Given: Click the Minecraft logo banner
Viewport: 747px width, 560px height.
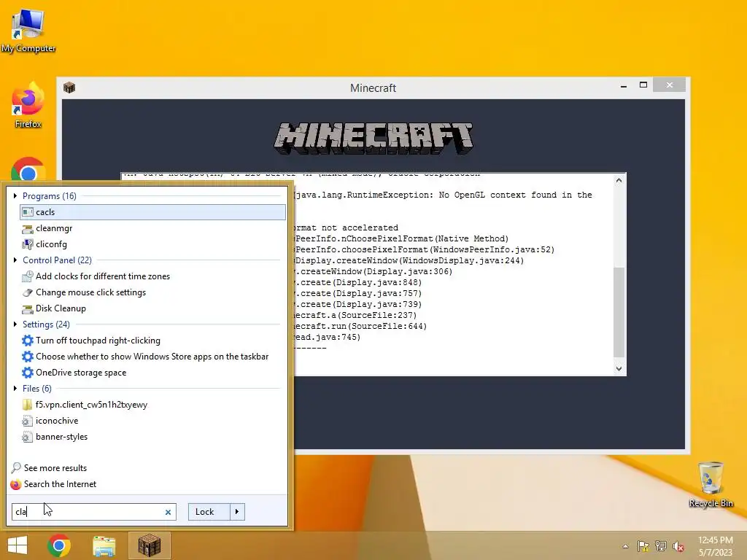Looking at the screenshot, I should coord(373,139).
